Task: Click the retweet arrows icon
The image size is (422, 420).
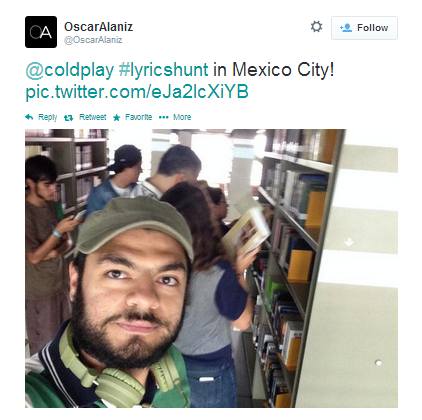Action: (68, 117)
